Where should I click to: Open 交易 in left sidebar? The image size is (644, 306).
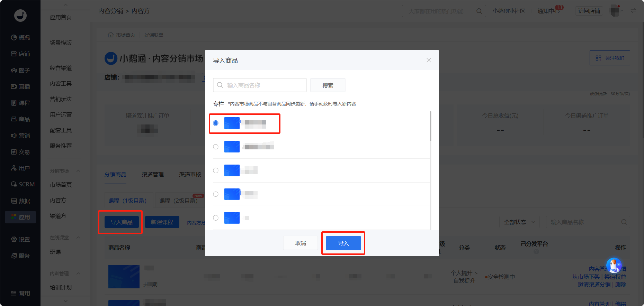coord(20,152)
